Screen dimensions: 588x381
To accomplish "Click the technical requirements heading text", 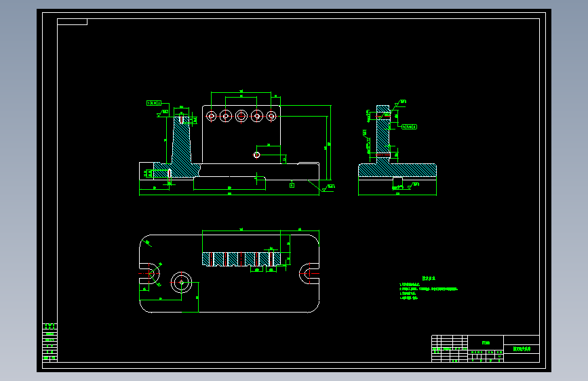I will 429,278.
